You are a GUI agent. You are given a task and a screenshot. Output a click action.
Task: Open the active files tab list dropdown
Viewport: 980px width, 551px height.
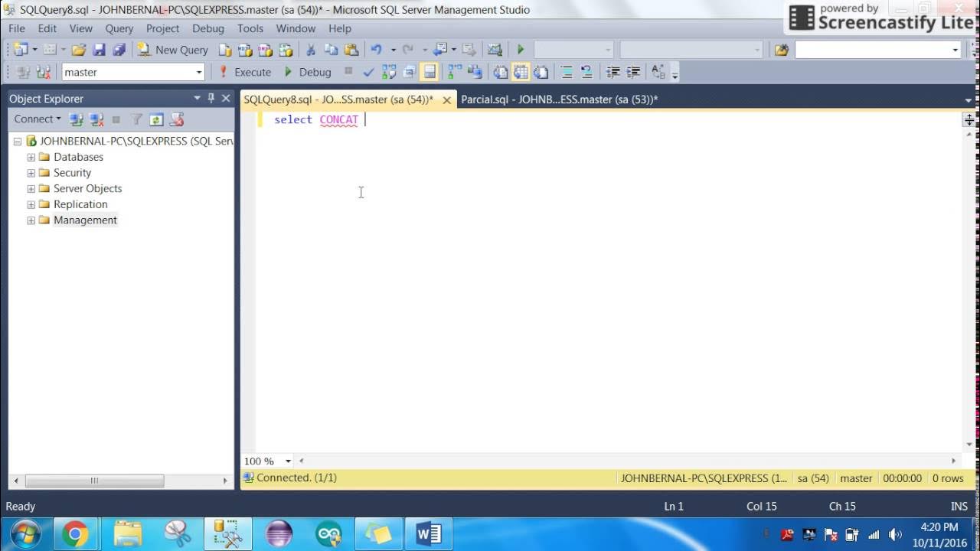pyautogui.click(x=969, y=100)
